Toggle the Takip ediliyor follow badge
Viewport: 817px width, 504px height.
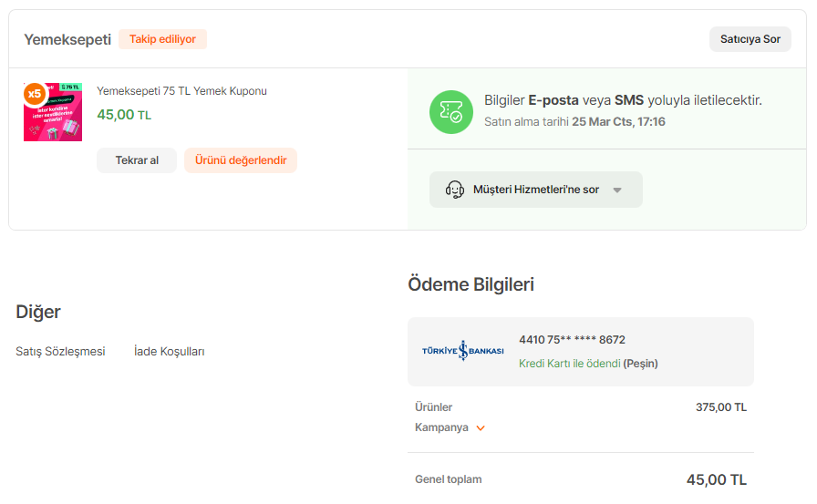162,39
